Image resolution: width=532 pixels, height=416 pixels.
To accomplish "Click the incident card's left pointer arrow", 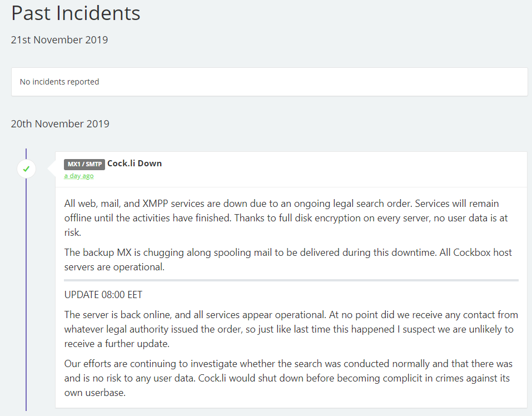I will coord(52,167).
